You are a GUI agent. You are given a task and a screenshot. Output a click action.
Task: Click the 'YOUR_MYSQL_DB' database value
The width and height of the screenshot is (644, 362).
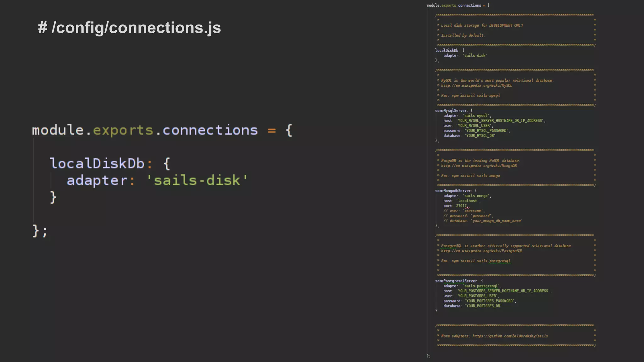pos(480,136)
